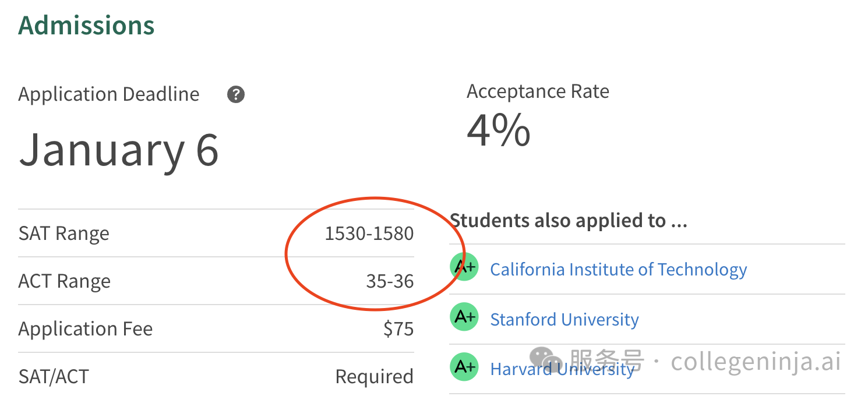Open the California Institute of Technology link
Viewport: 868px width, 396px height.
[619, 270]
